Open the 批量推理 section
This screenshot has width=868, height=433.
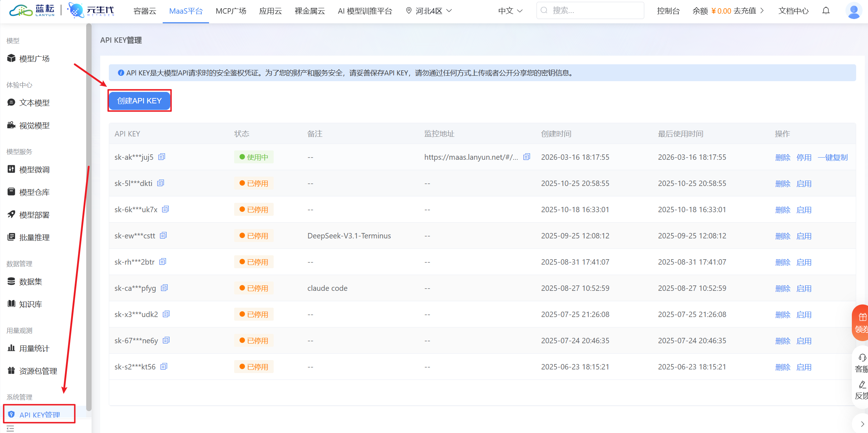(34, 237)
